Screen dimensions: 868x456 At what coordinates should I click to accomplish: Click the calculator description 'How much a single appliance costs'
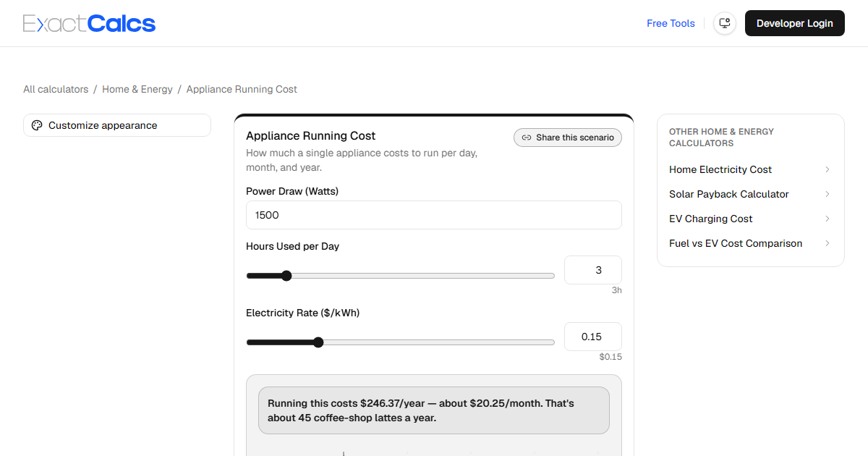362,160
